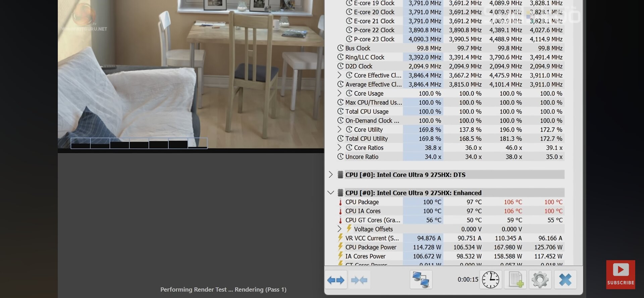Start logging with the sheet-plus icon
Screen dimensions: 644x298
point(516,280)
